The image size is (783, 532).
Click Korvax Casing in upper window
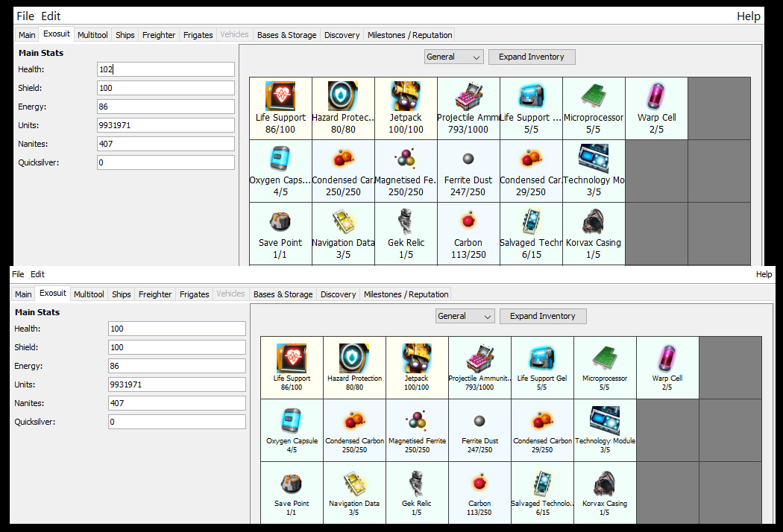[x=594, y=233]
